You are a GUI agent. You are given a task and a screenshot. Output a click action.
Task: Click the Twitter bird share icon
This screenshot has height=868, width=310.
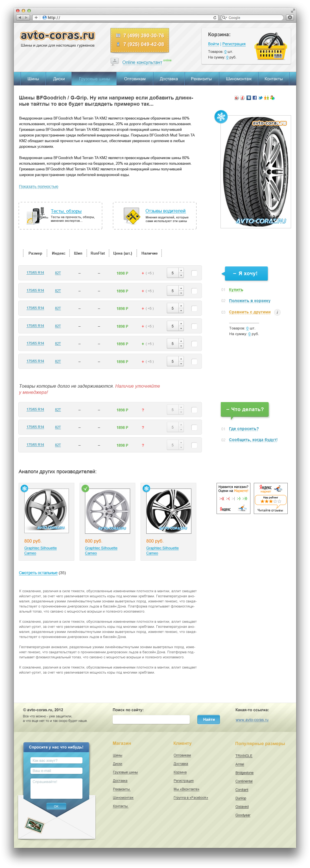pos(260,98)
